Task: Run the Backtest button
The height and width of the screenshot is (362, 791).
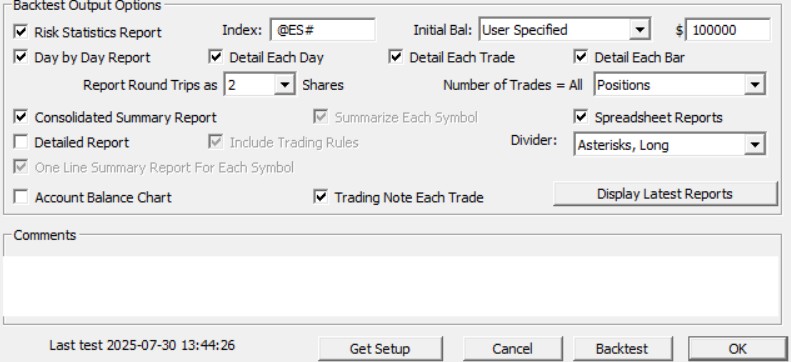Action: tap(623, 348)
